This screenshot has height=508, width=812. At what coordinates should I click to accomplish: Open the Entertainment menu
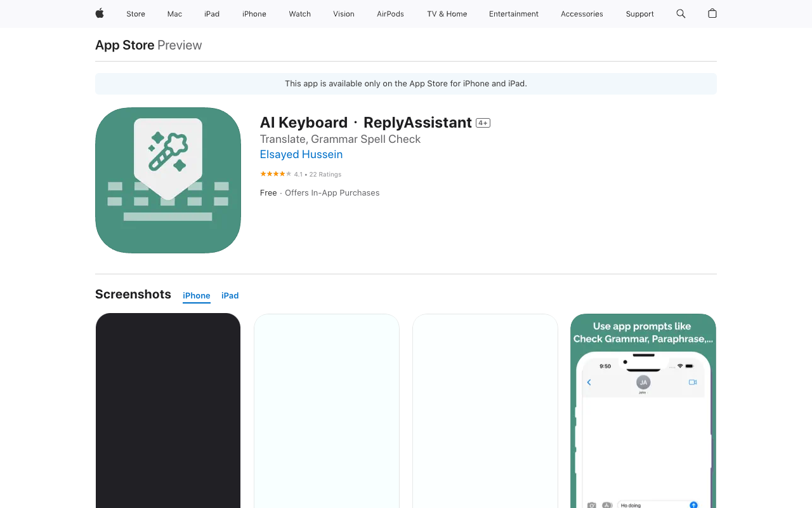click(x=514, y=14)
